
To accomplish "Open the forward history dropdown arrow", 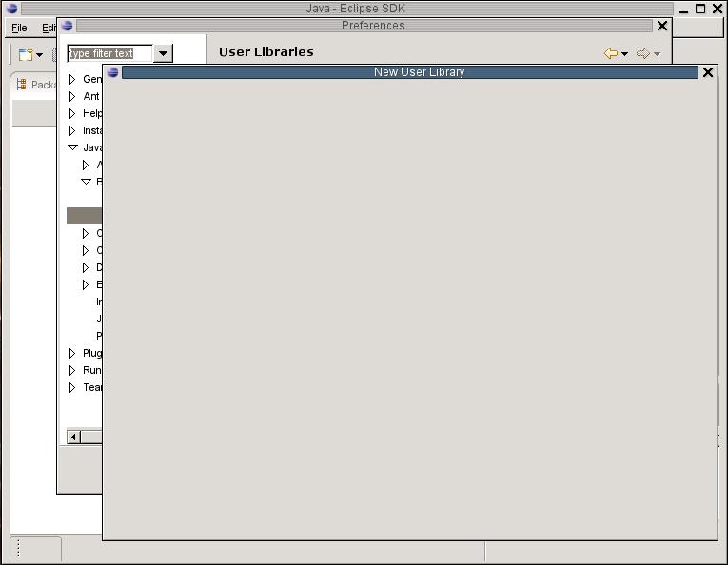I will (x=657, y=54).
